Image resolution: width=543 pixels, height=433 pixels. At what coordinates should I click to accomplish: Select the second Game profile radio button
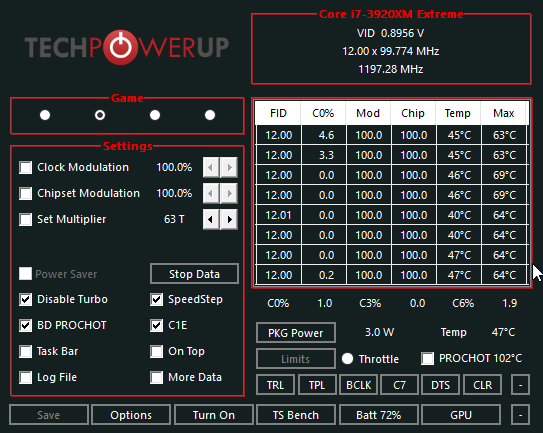coord(100,115)
